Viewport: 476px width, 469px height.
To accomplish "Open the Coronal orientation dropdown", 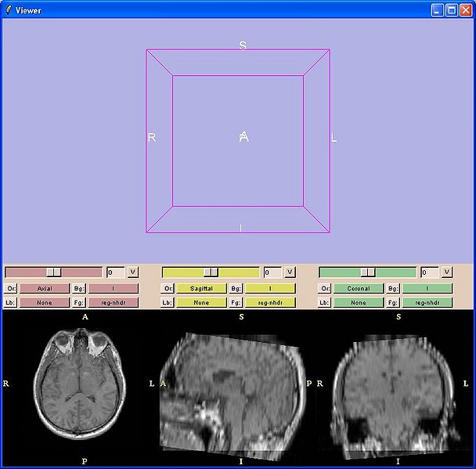I will click(x=358, y=288).
